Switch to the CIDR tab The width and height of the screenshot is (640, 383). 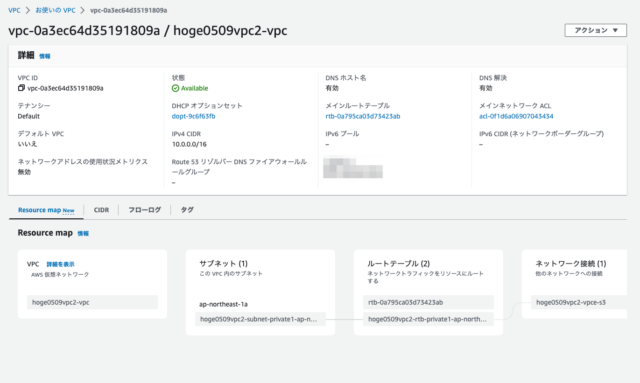coord(101,210)
